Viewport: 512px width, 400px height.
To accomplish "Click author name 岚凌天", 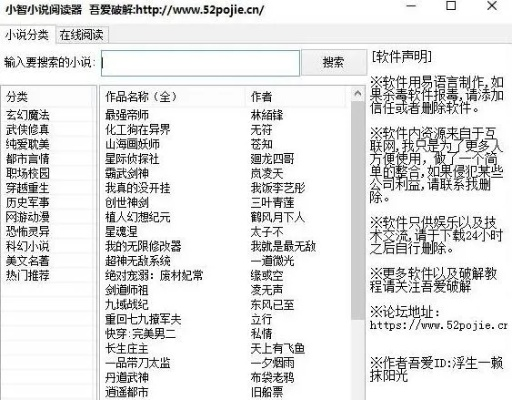I will coord(267,174).
